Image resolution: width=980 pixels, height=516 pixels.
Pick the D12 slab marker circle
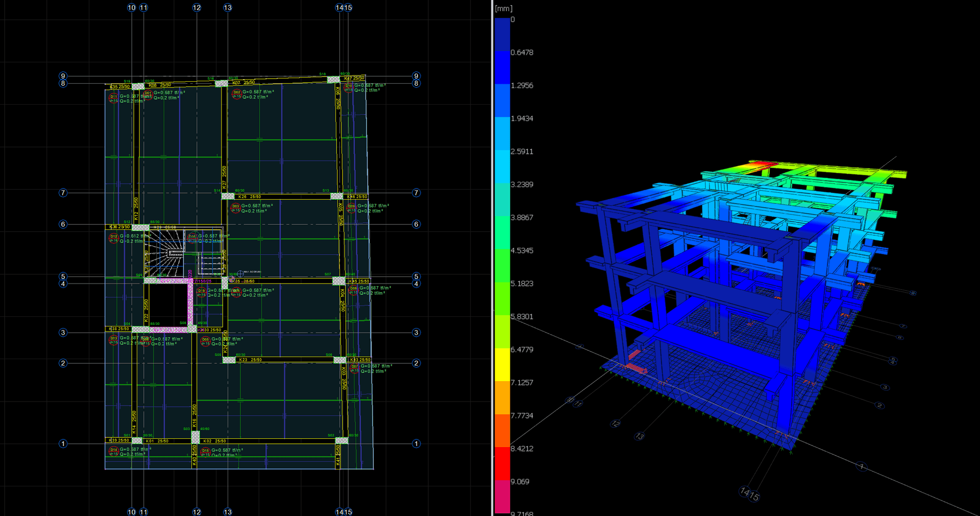113,238
